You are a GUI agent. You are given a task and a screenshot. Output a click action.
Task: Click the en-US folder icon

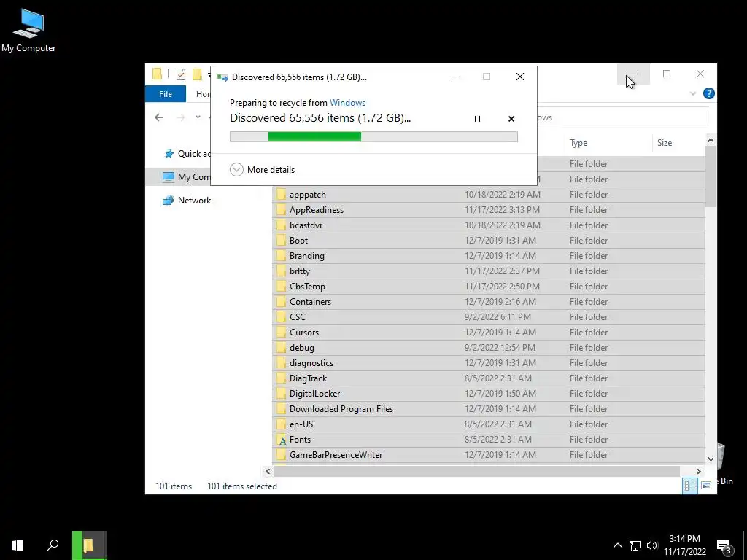pyautogui.click(x=281, y=424)
